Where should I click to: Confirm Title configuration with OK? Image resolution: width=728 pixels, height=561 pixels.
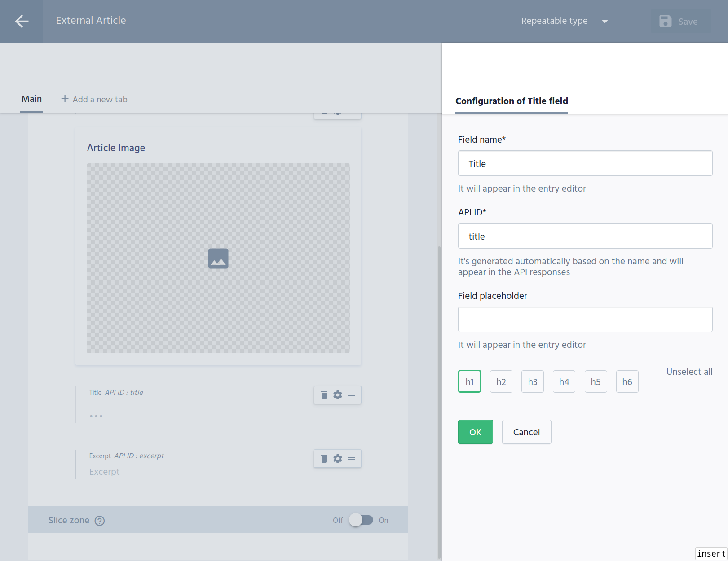(475, 432)
